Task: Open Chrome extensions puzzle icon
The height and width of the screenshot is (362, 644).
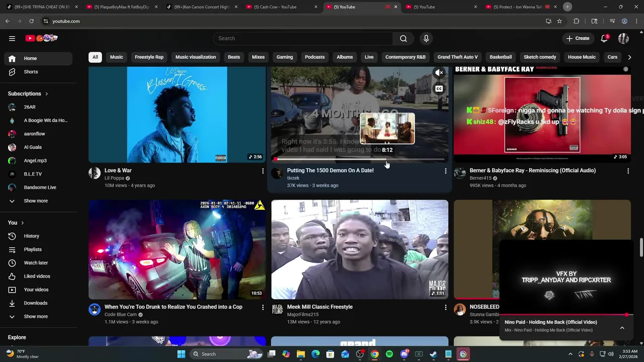Action: [576, 21]
